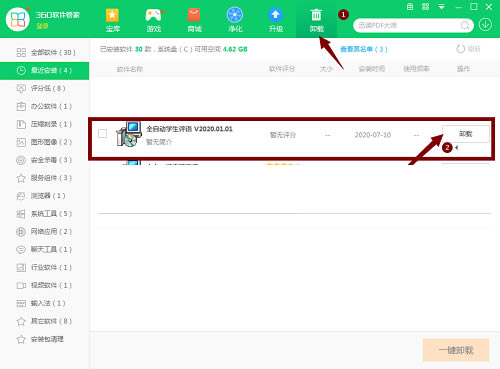
Task: Click the refresh icon near 刷新
Action: click(x=461, y=49)
